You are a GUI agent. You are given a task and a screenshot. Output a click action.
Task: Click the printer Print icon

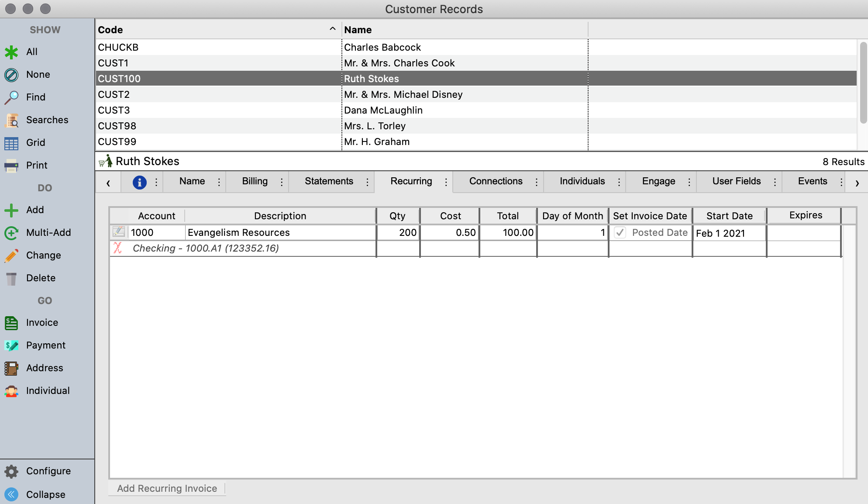coord(11,166)
